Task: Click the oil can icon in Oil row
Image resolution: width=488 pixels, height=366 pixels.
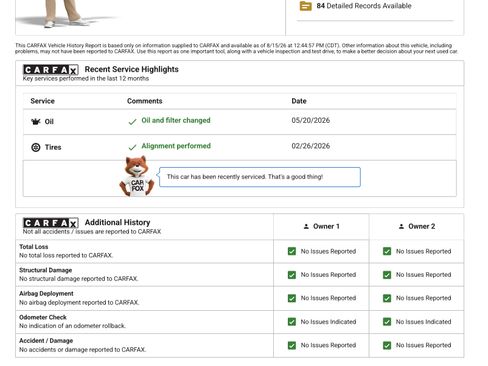Action: pyautogui.click(x=36, y=121)
